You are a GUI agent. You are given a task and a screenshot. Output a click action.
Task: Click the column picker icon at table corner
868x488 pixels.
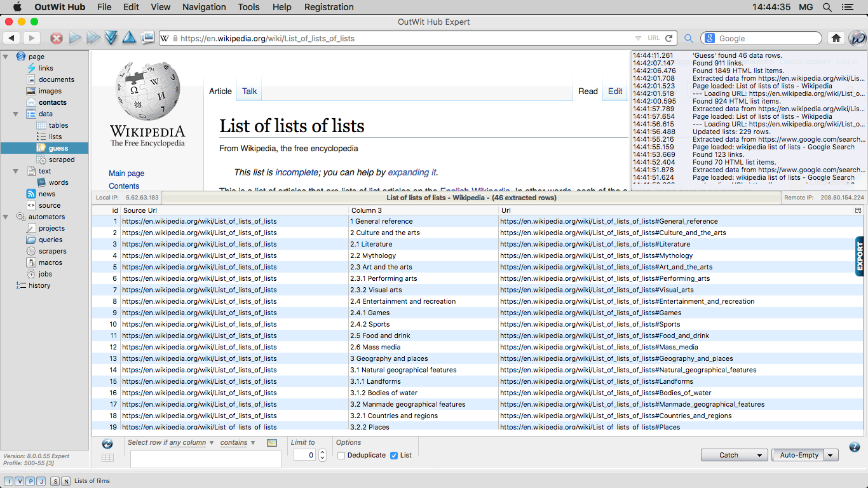(858, 210)
